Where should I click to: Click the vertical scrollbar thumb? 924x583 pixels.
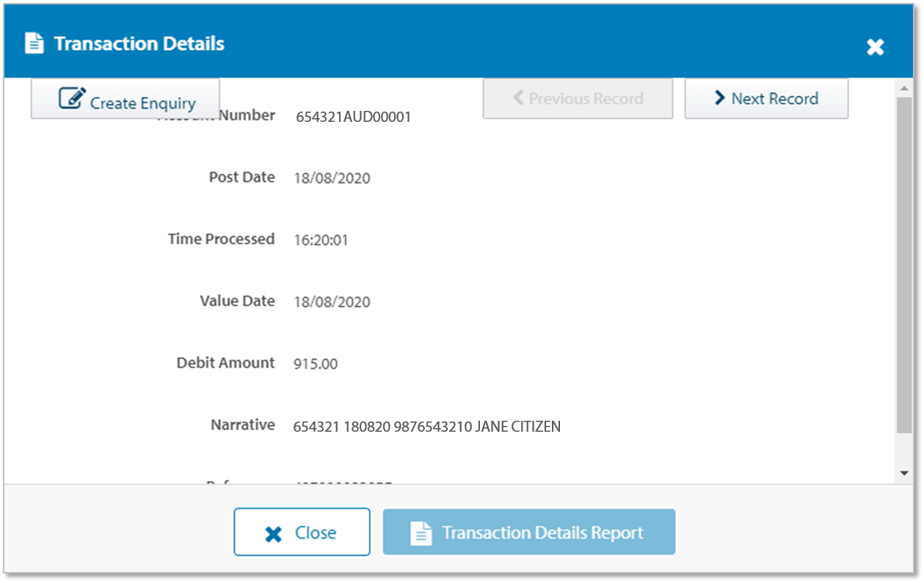click(x=904, y=264)
